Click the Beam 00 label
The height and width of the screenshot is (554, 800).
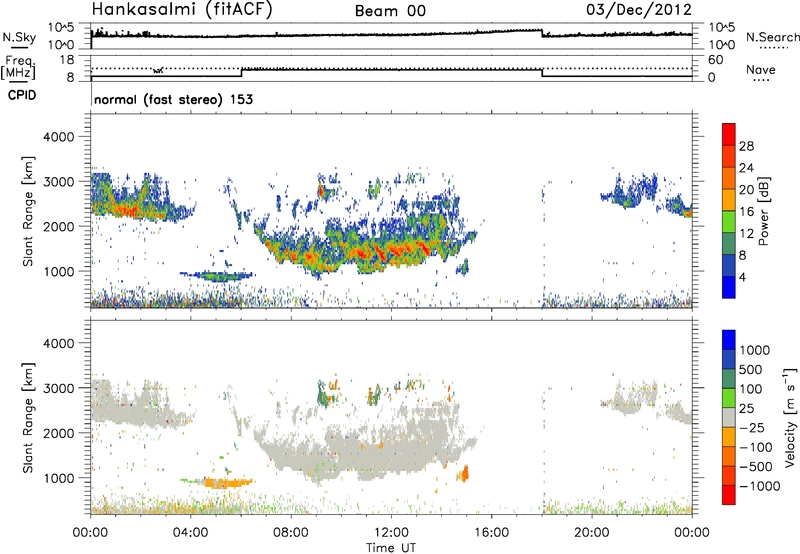click(x=390, y=11)
